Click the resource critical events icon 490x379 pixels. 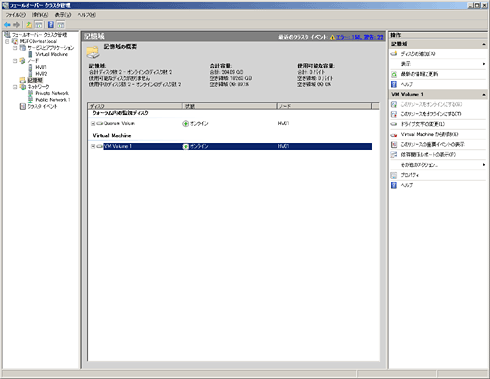click(394, 144)
